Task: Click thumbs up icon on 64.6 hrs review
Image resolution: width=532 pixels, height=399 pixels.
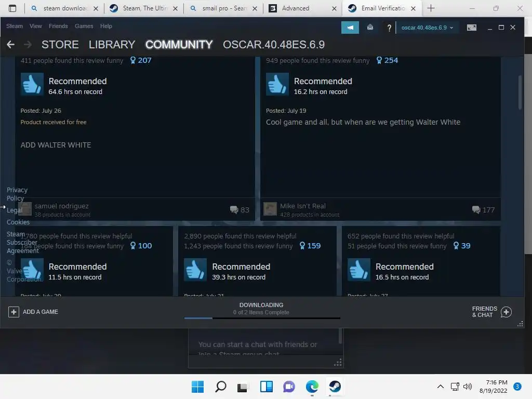Action: (x=32, y=84)
